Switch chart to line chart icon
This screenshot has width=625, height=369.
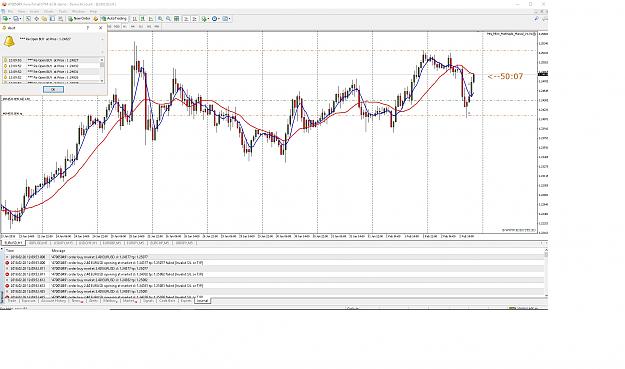pos(151,19)
